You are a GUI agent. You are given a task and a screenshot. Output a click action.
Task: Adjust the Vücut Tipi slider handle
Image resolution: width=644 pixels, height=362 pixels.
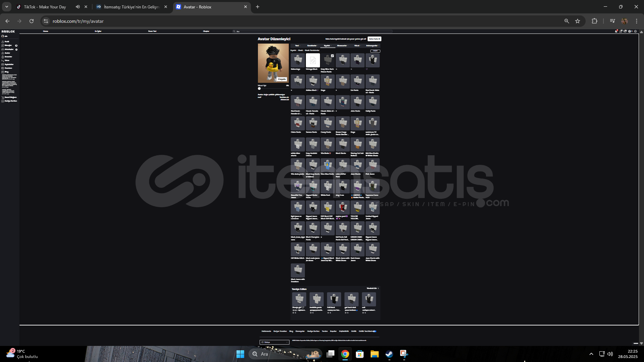click(x=259, y=88)
